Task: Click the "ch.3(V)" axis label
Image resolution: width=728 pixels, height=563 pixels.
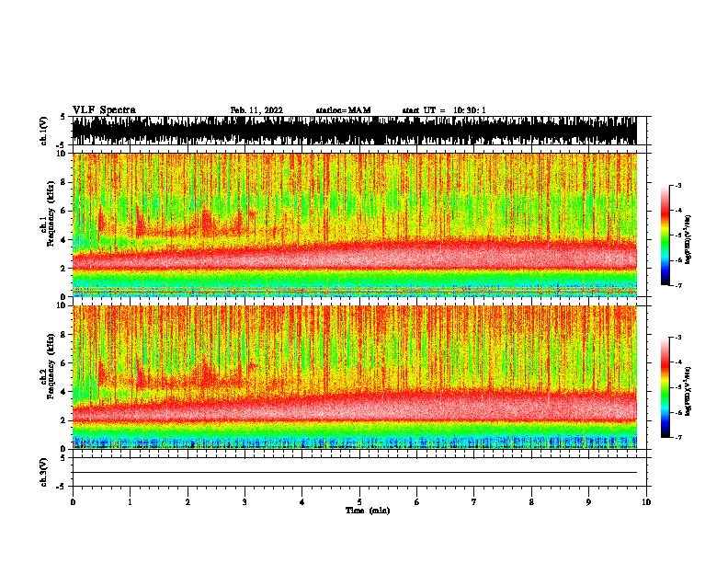Action: (x=44, y=472)
